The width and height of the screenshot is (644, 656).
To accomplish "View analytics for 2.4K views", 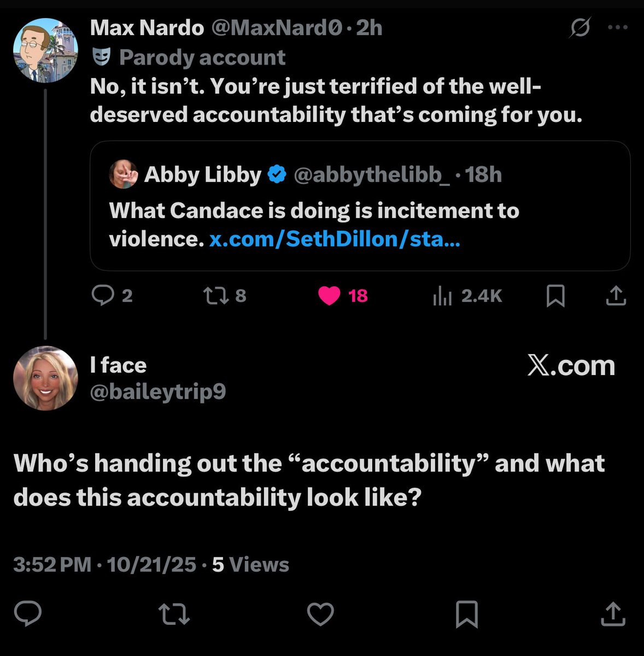I will pyautogui.click(x=442, y=296).
